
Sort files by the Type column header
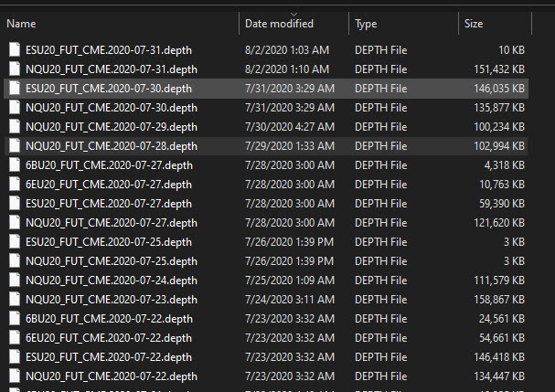366,24
